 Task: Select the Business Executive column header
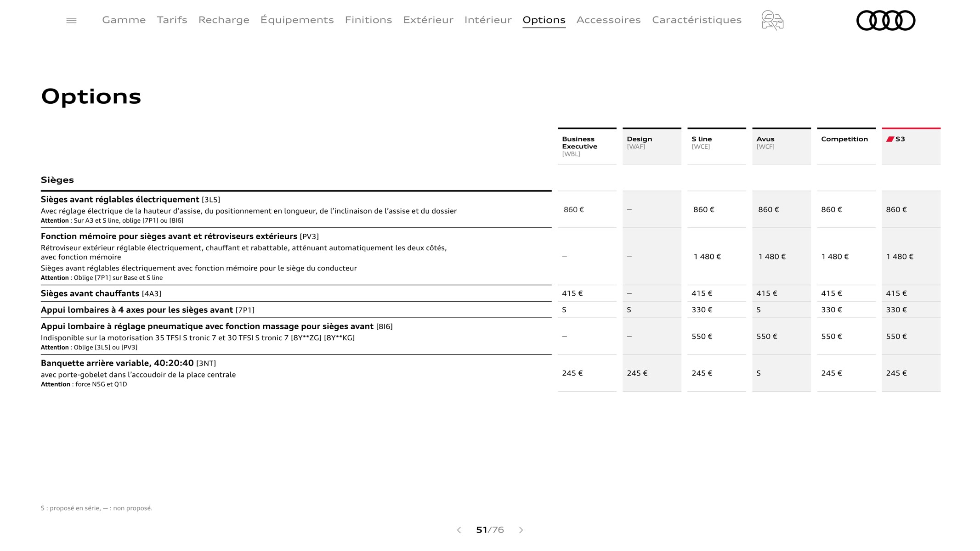coord(587,146)
